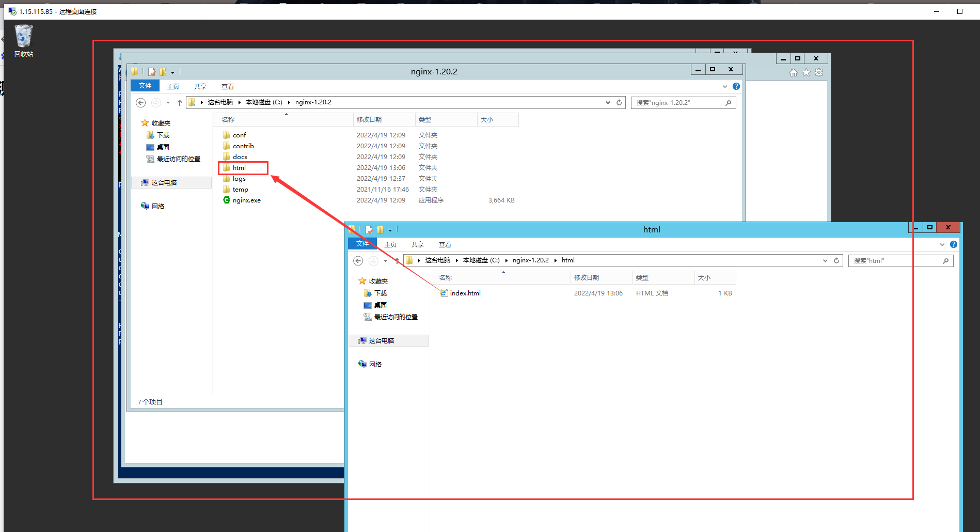Open 文件 menu in html window
This screenshot has width=980, height=532.
(362, 244)
